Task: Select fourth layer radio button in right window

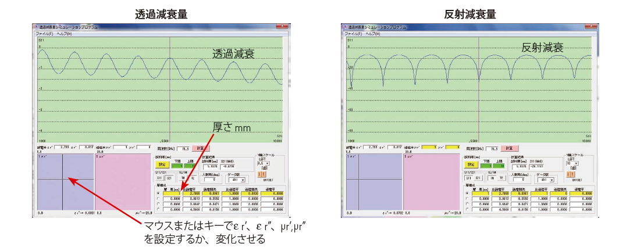Action: click(466, 209)
